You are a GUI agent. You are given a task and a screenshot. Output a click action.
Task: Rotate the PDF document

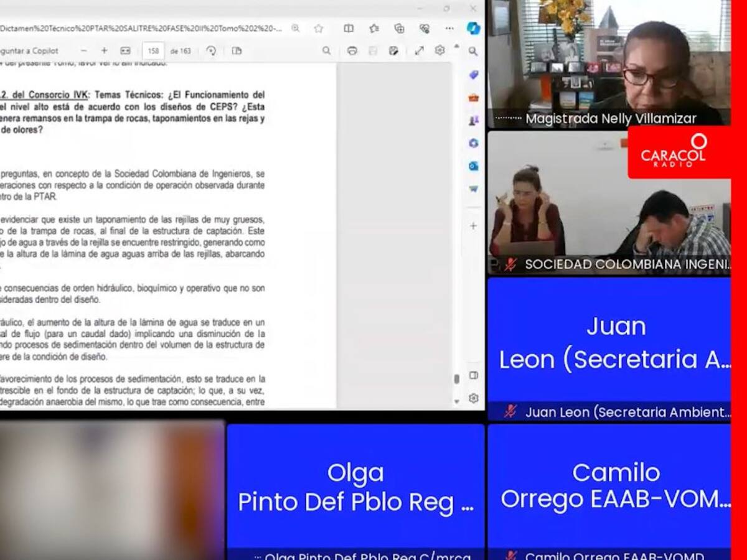click(212, 51)
